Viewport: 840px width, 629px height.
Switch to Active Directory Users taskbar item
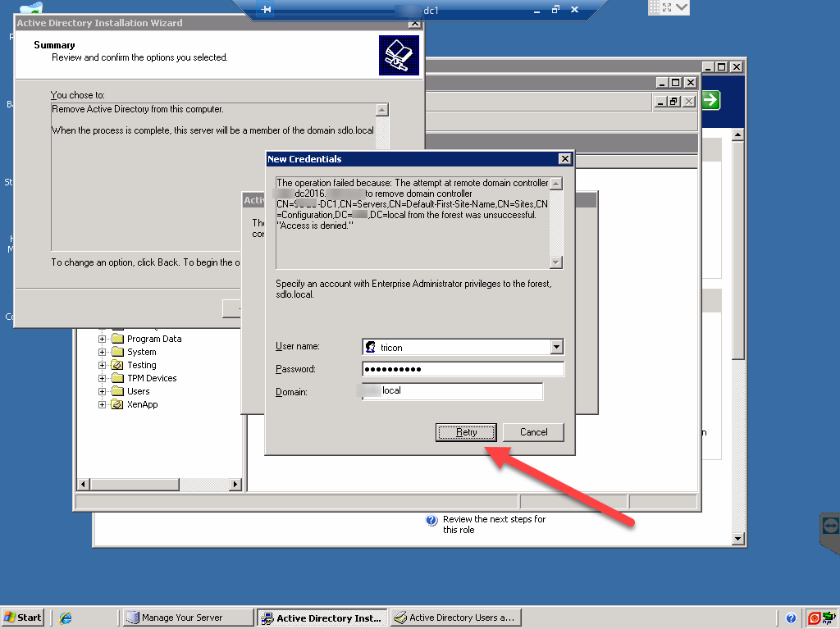coord(455,618)
